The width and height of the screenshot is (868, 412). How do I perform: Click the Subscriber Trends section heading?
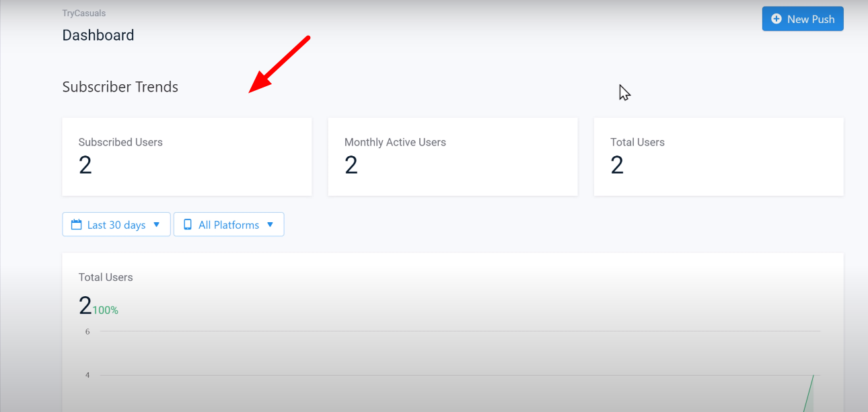pos(120,87)
